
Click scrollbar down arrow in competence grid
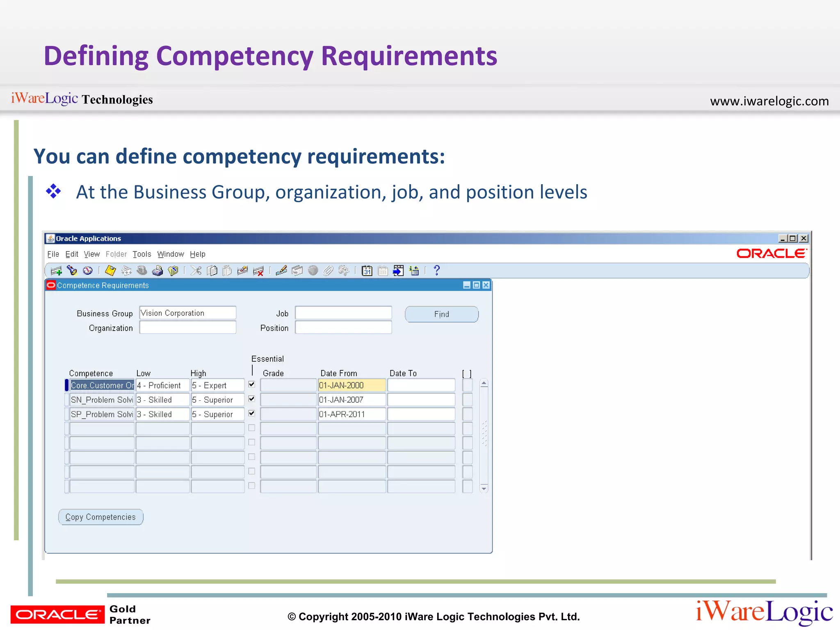click(484, 488)
